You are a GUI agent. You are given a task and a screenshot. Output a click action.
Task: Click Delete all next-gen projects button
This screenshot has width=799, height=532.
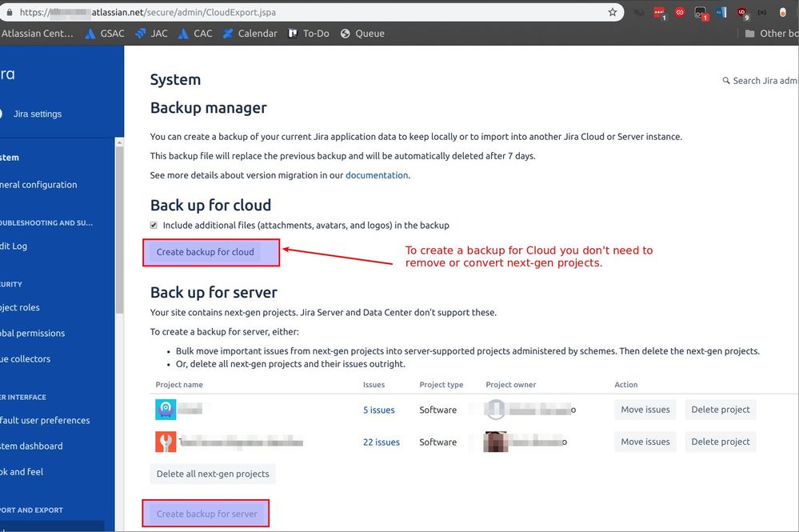pyautogui.click(x=213, y=474)
